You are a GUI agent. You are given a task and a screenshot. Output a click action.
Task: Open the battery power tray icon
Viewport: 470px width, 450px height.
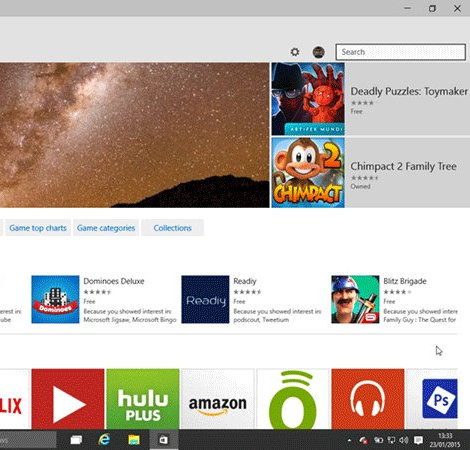click(x=378, y=440)
